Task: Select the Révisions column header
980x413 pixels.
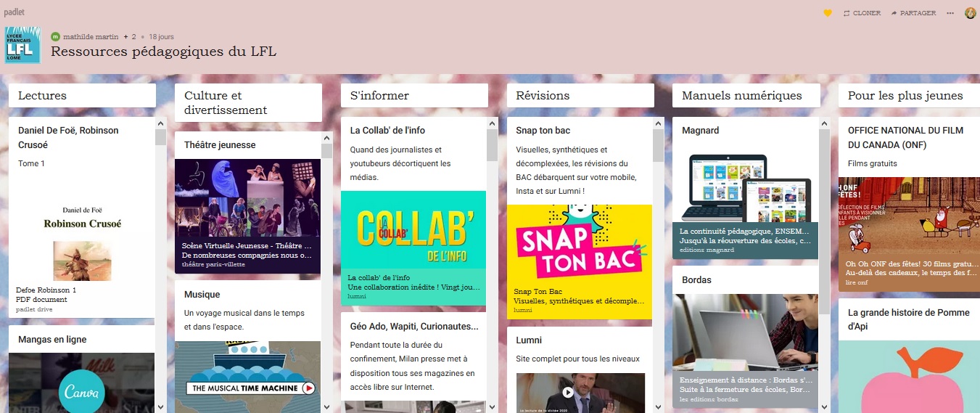Action: point(580,95)
